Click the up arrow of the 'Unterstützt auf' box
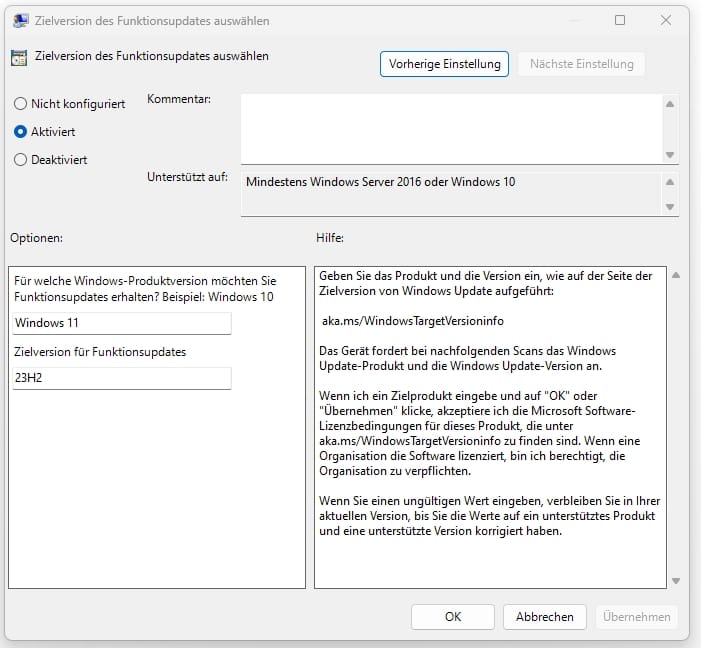Viewport: 701px width, 648px height. coord(670,181)
